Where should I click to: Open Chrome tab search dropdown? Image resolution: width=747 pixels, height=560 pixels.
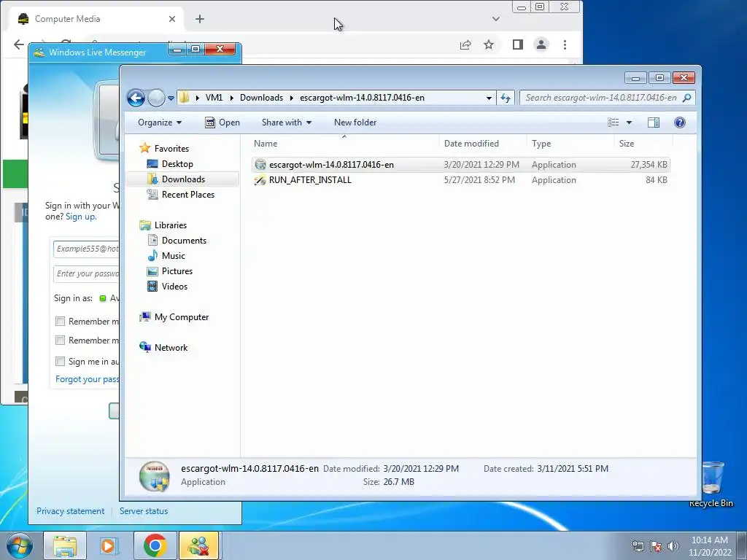pyautogui.click(x=496, y=19)
